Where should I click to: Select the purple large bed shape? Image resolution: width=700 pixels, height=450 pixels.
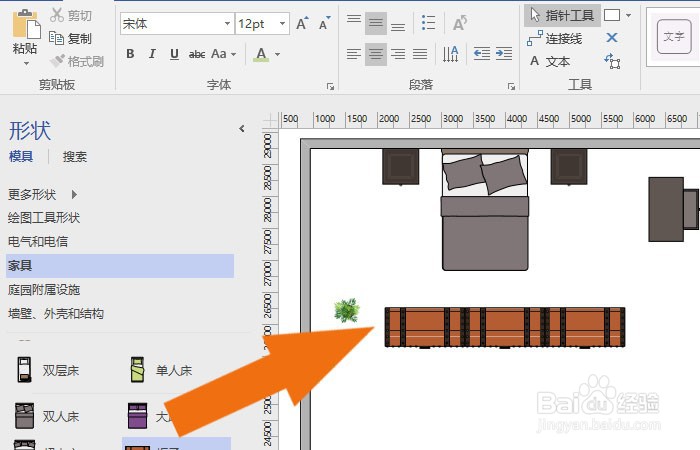138,416
